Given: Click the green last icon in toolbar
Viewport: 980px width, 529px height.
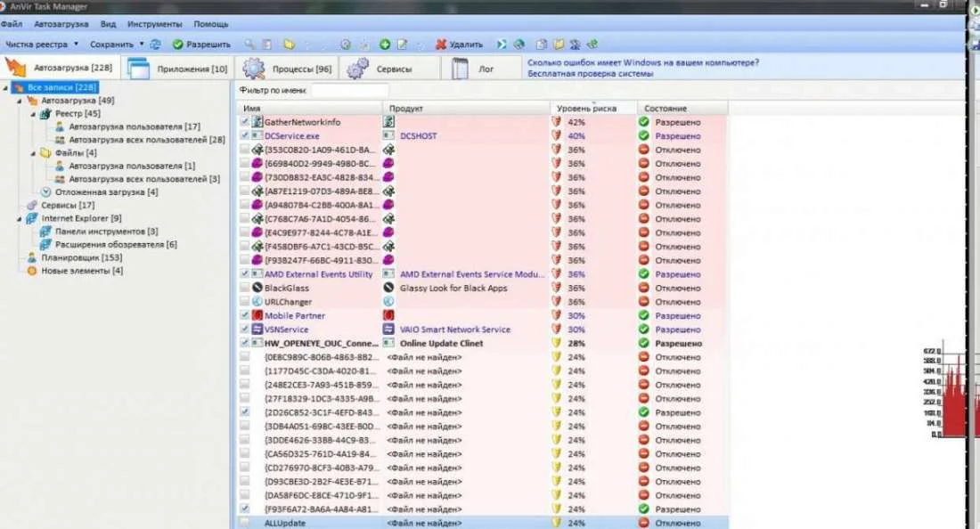Looking at the screenshot, I should click(x=592, y=45).
